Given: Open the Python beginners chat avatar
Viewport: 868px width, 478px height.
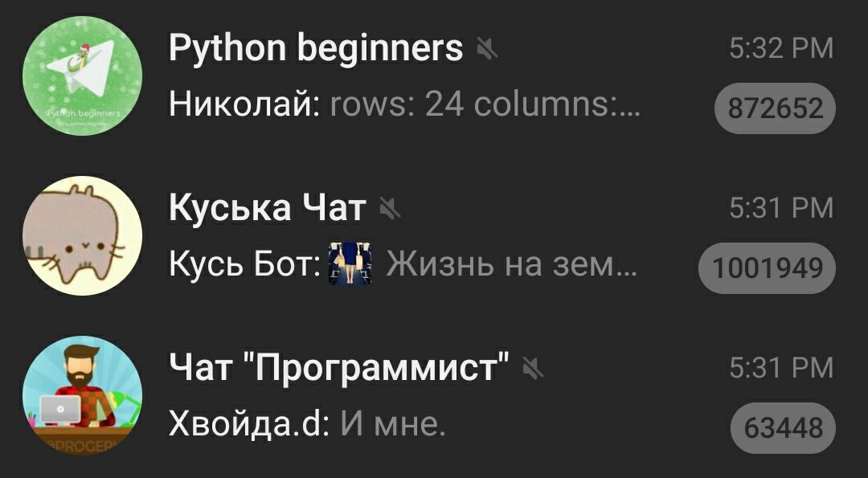Looking at the screenshot, I should tap(82, 76).
